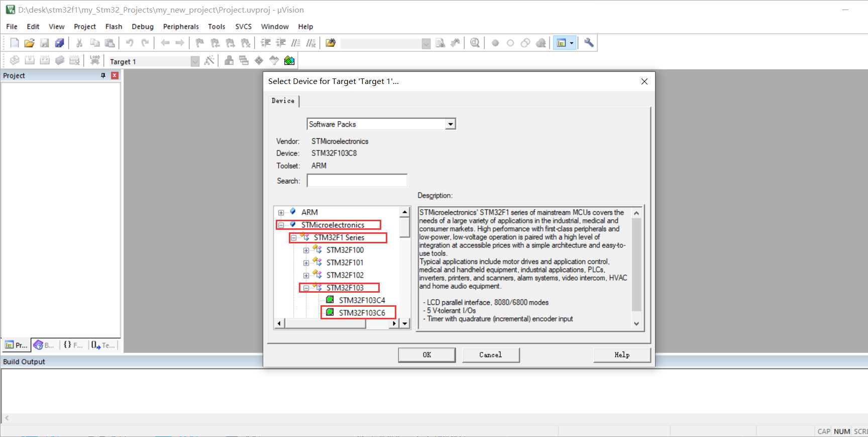Open the SVCS menu
Viewport: 868px width, 437px height.
click(x=244, y=27)
